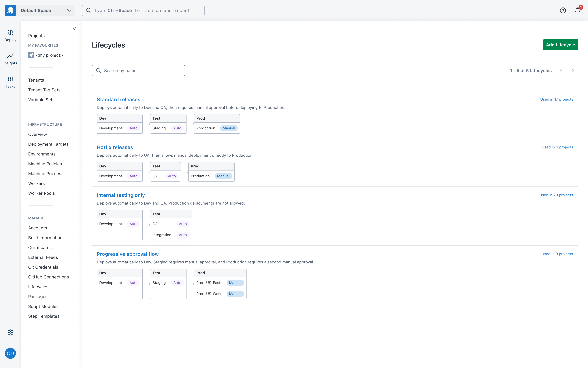Open Packages in the sidebar

[38, 297]
